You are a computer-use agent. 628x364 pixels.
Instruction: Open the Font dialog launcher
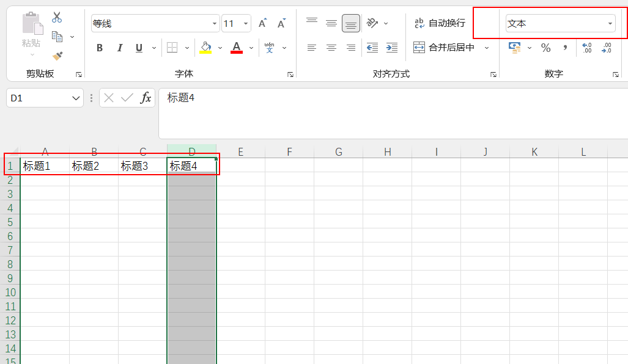tap(290, 75)
